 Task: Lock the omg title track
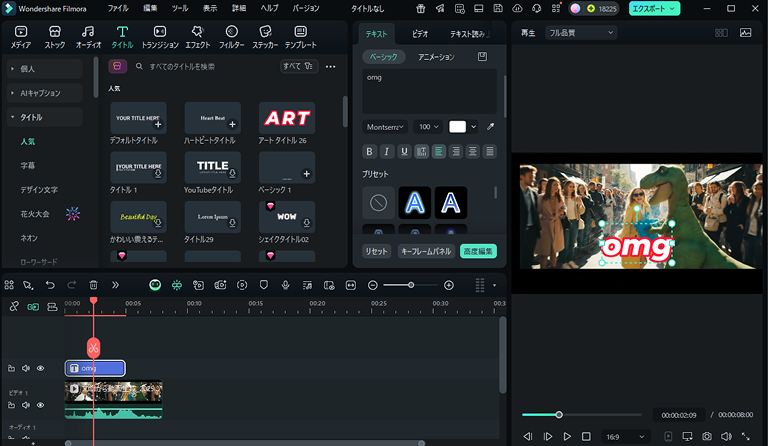tap(11, 368)
